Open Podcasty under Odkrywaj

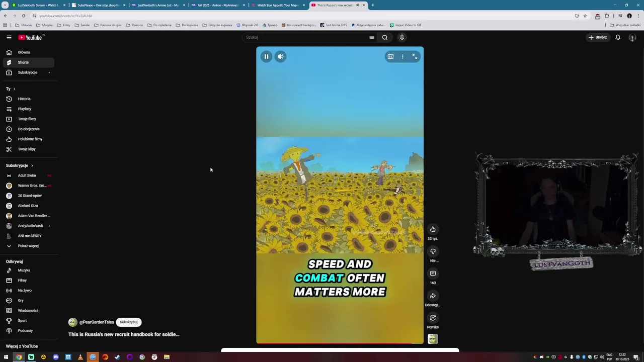coord(28,331)
